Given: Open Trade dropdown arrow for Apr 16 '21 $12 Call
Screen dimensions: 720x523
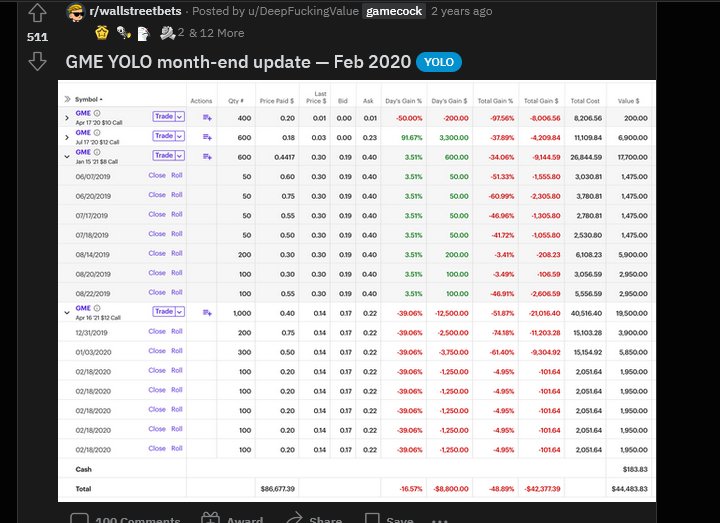Looking at the screenshot, I should click(x=180, y=312).
